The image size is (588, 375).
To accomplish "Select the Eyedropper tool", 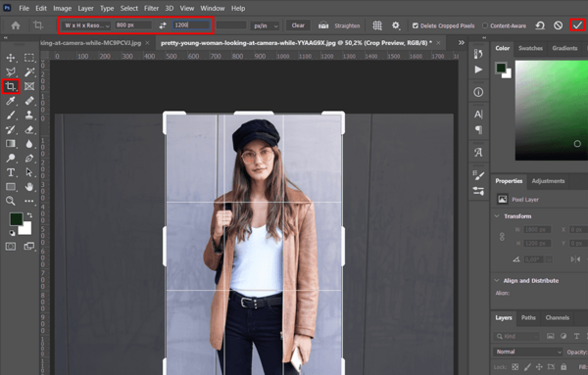I will click(x=11, y=101).
